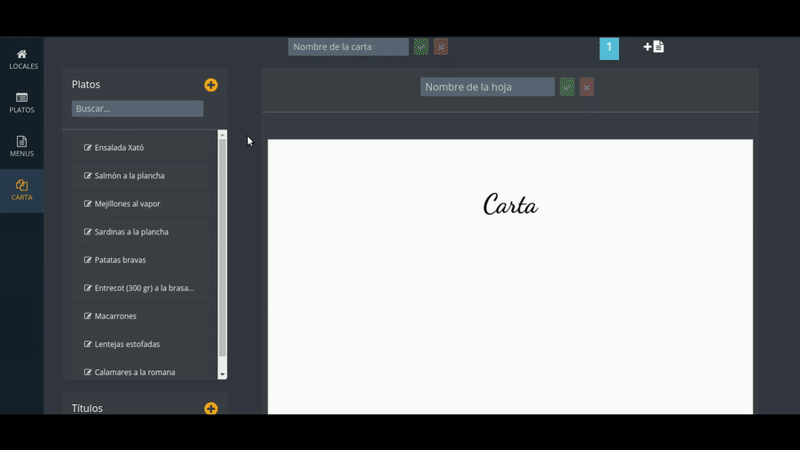Click the dish list scrollbar up arrow
Screen dimensions: 800x450
pyautogui.click(x=222, y=135)
